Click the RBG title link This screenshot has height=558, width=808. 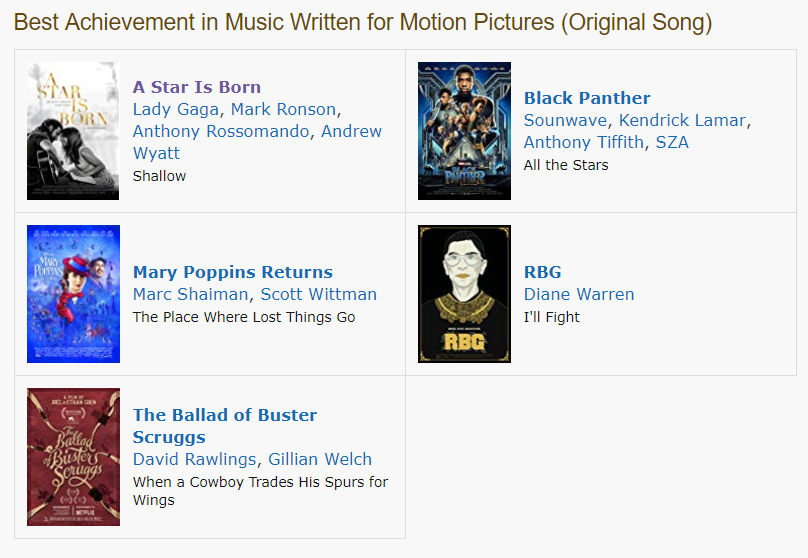pos(542,272)
